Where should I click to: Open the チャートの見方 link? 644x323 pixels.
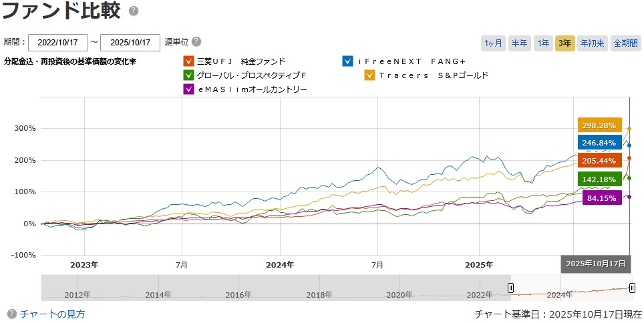(53, 314)
